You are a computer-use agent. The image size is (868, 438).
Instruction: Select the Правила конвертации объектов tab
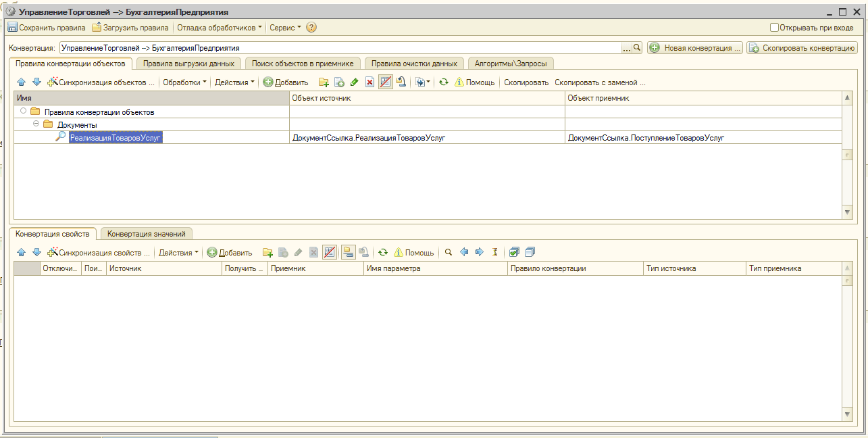[x=70, y=63]
